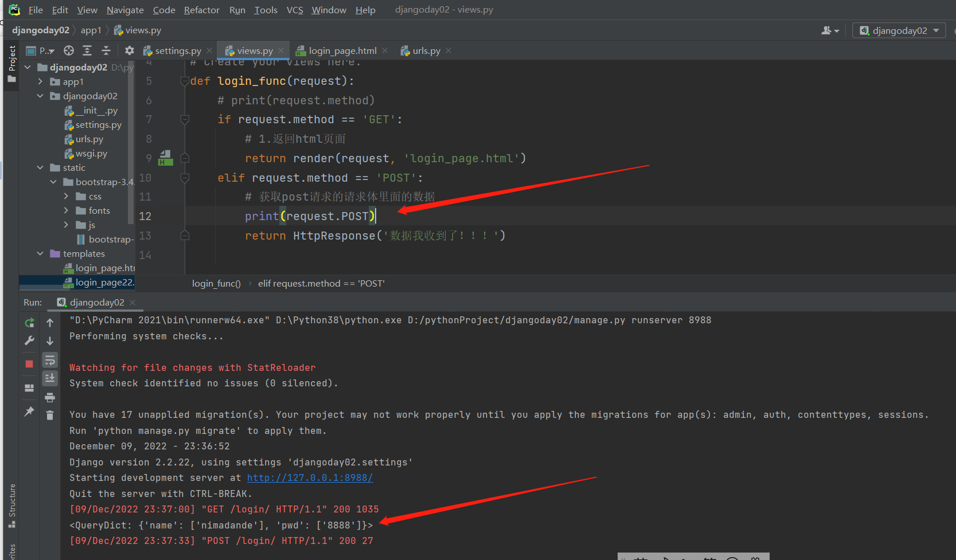Open the Refactor menu
Screen dimensions: 956x560
202,10
